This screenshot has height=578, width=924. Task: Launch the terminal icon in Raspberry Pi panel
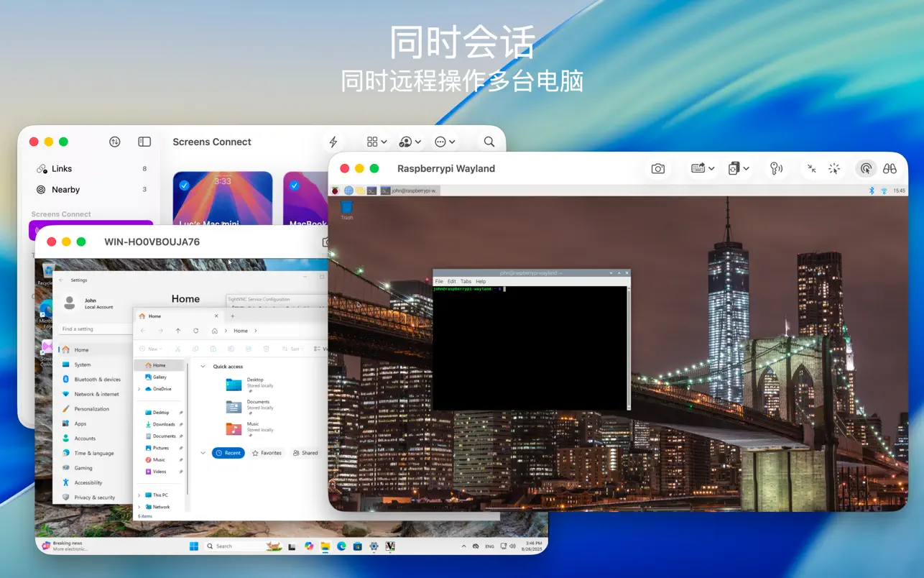[371, 191]
